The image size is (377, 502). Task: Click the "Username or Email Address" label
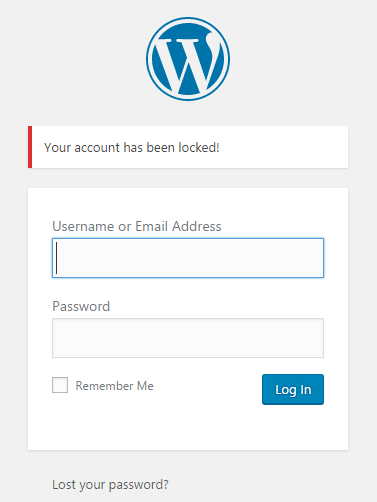pyautogui.click(x=137, y=227)
